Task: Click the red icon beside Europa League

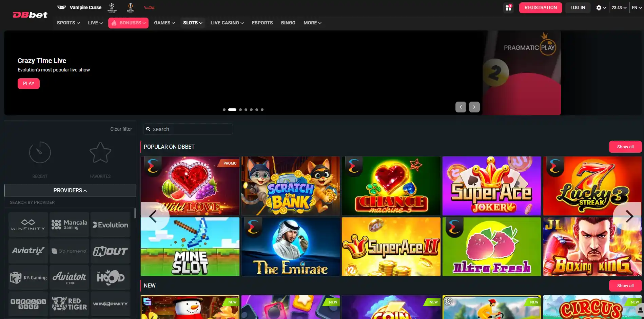Action: (149, 7)
